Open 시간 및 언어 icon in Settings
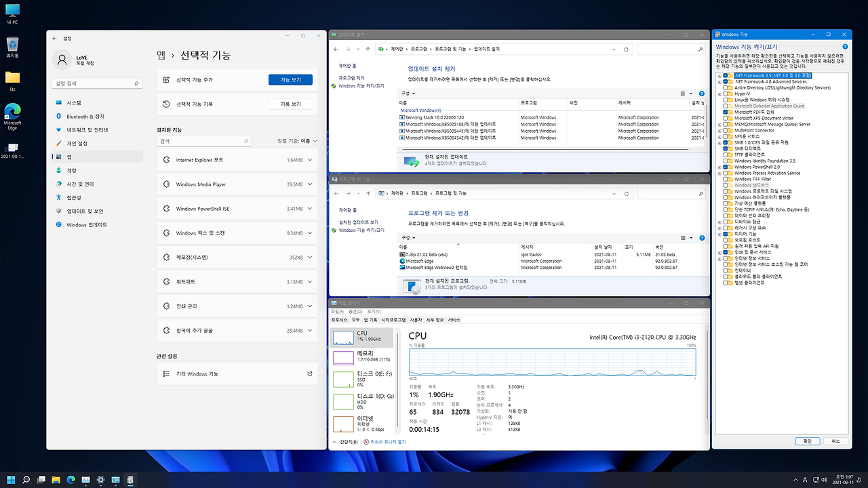The width and height of the screenshot is (868, 488). pos(59,184)
